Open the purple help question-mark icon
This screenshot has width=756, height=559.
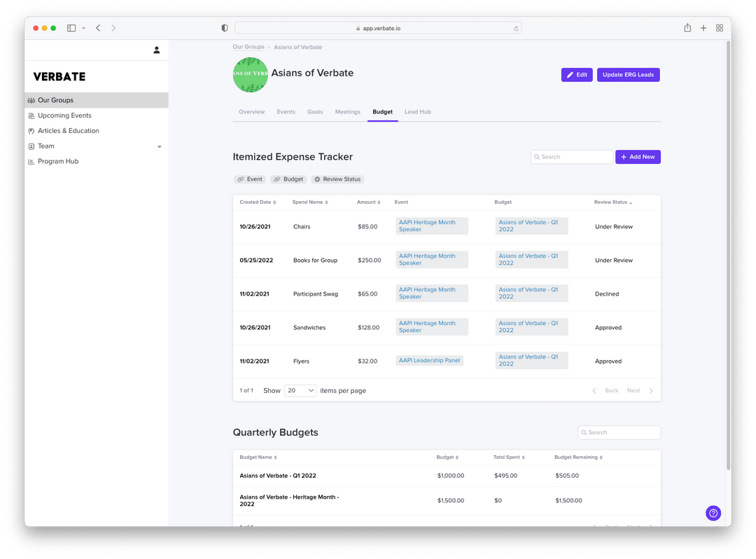click(713, 513)
